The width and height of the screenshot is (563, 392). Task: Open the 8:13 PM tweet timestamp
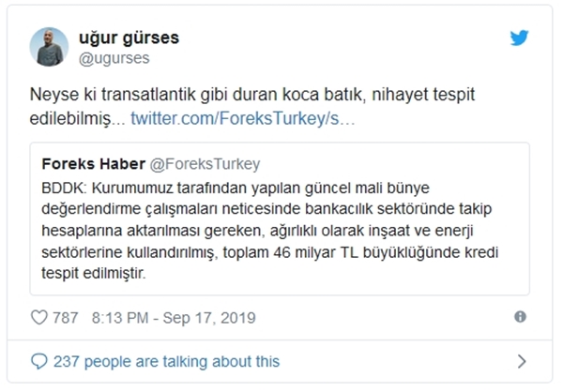tap(119, 318)
